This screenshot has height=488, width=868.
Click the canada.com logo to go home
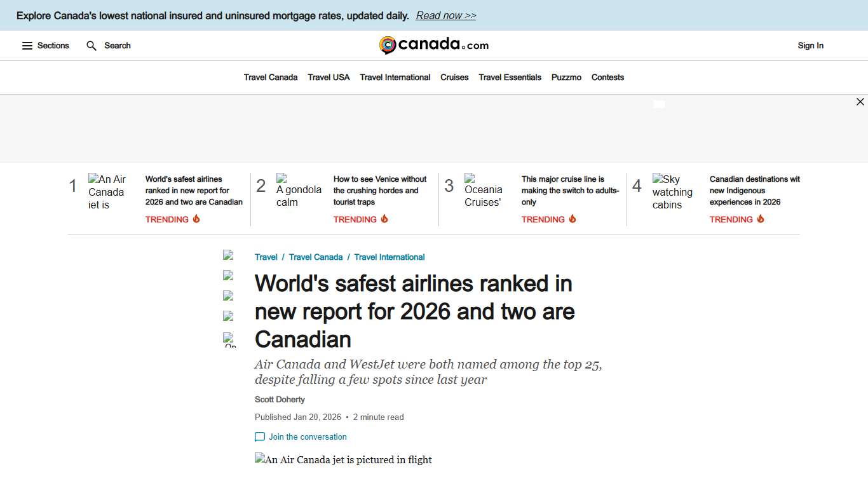pos(434,45)
